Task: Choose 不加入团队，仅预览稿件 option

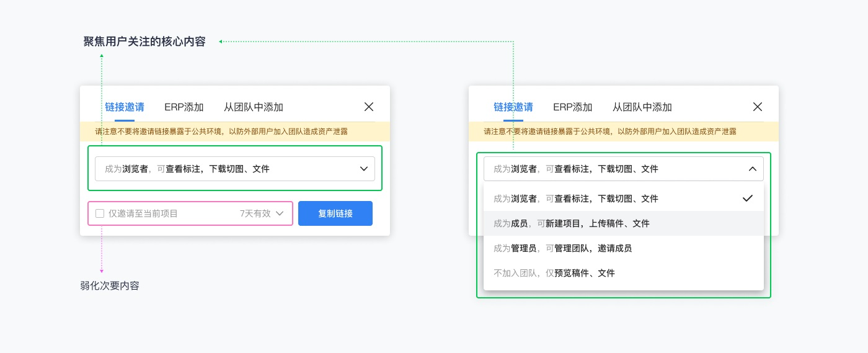Action: click(624, 273)
